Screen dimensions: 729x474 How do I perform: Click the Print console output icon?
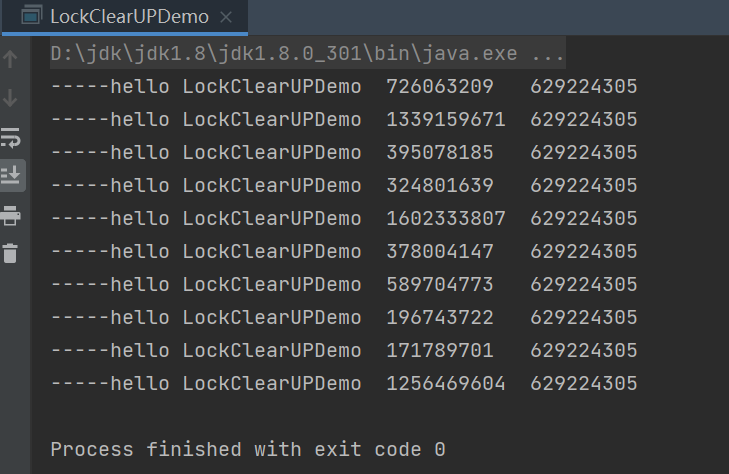tap(11, 215)
